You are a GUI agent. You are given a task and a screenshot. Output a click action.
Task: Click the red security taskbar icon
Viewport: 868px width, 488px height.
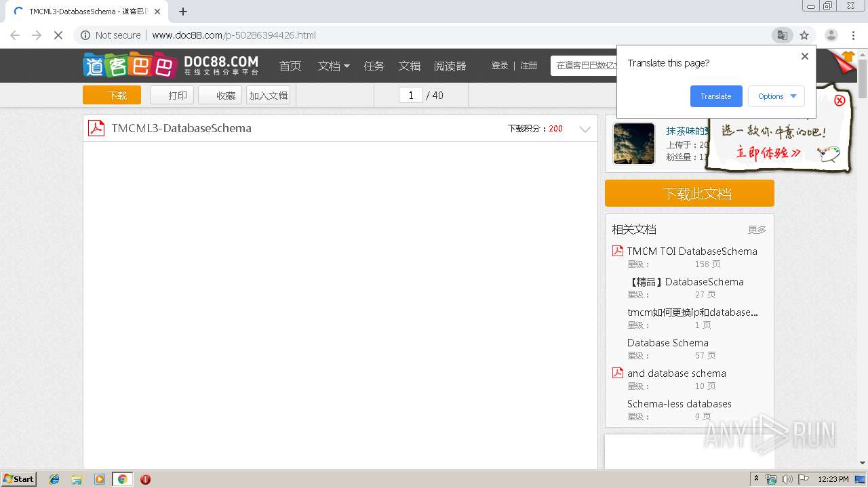[x=145, y=479]
